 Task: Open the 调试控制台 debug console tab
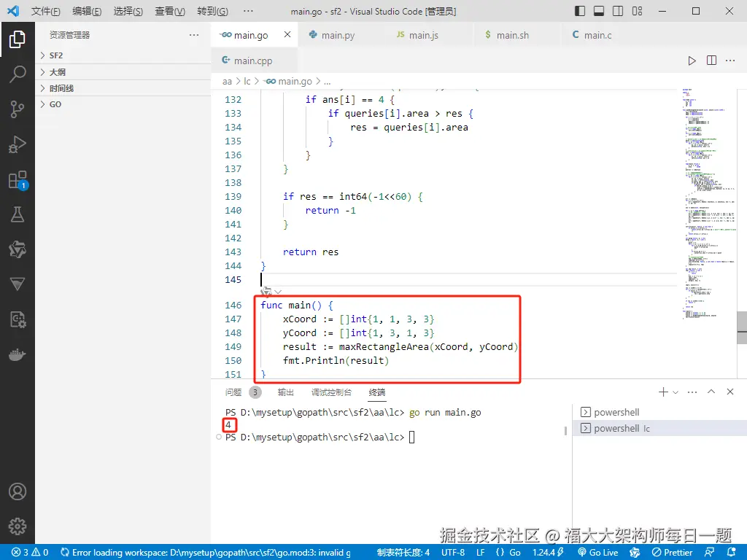(332, 392)
